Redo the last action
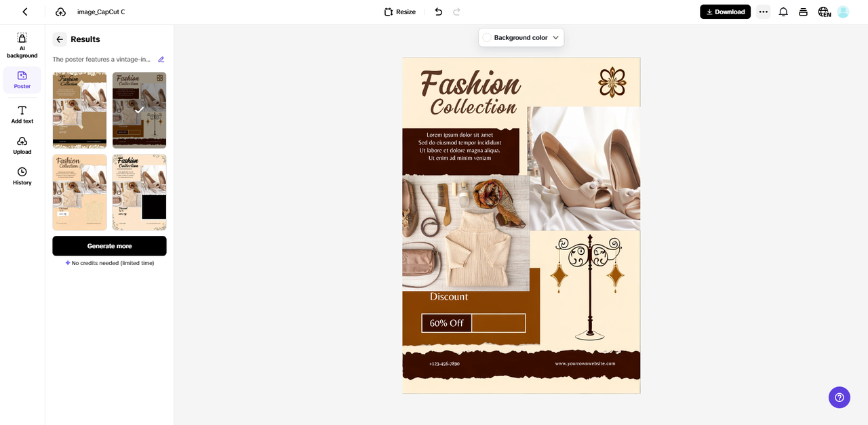The height and width of the screenshot is (425, 868). click(457, 12)
